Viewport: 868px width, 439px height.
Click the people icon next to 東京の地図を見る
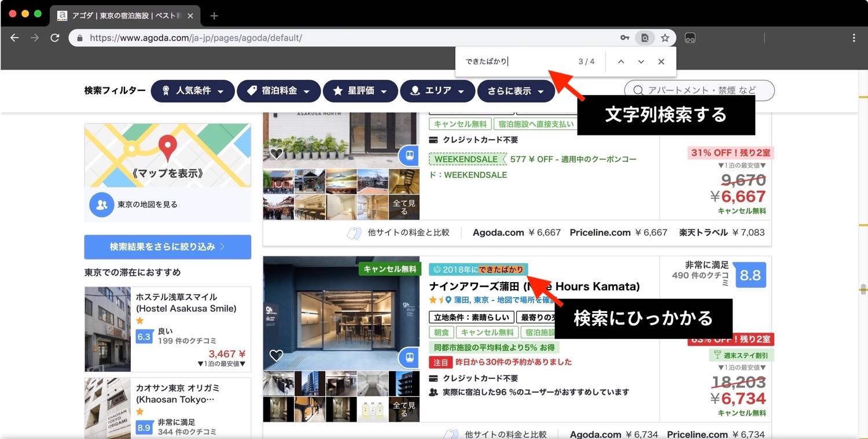pyautogui.click(x=101, y=204)
